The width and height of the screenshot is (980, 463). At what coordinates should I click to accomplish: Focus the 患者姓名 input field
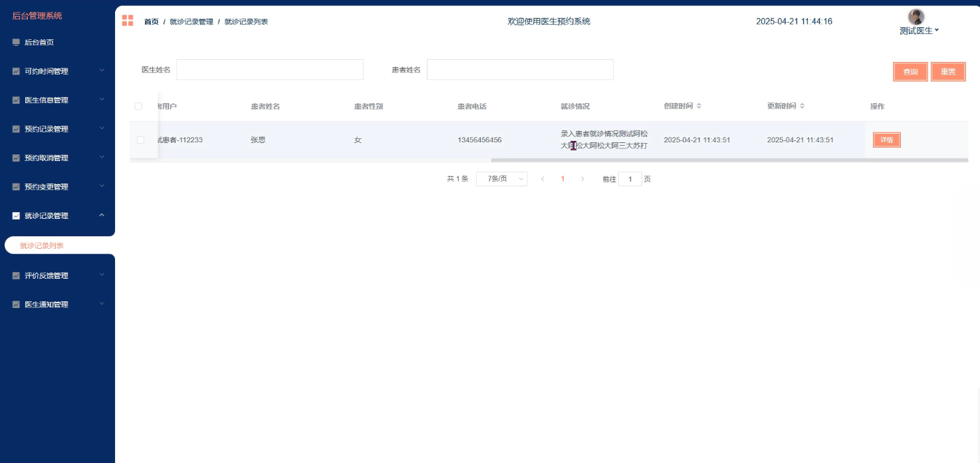pyautogui.click(x=520, y=70)
